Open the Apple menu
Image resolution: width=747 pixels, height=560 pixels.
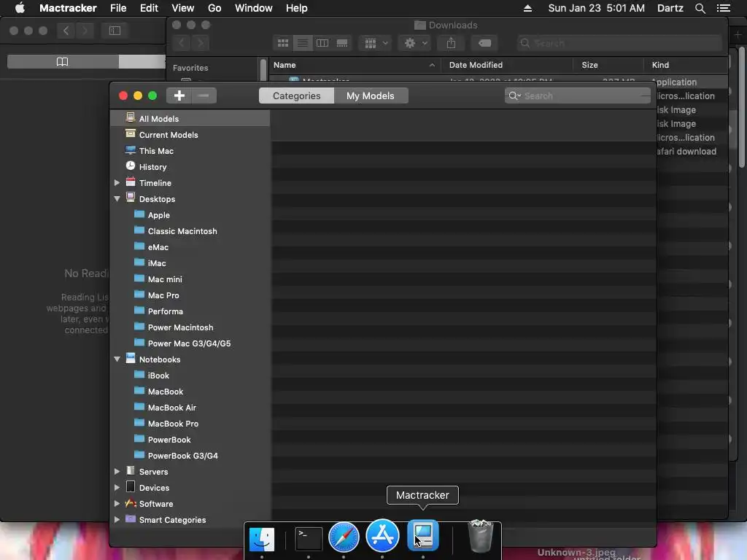point(20,8)
